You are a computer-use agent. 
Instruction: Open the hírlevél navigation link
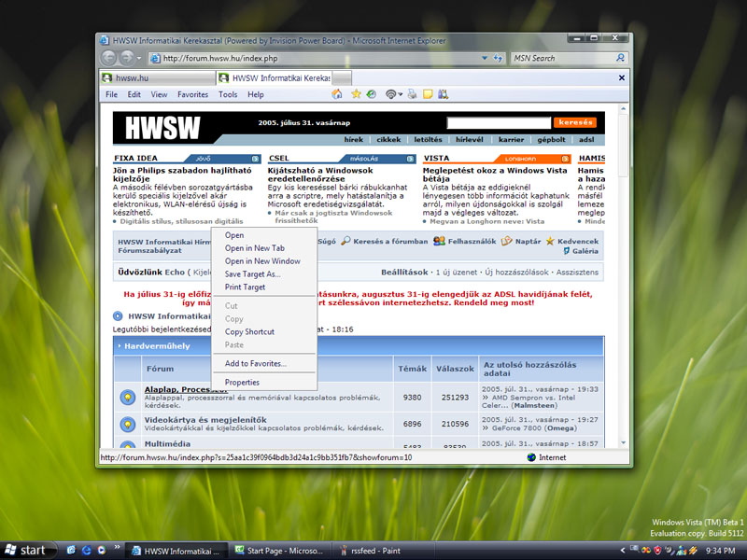(x=470, y=139)
